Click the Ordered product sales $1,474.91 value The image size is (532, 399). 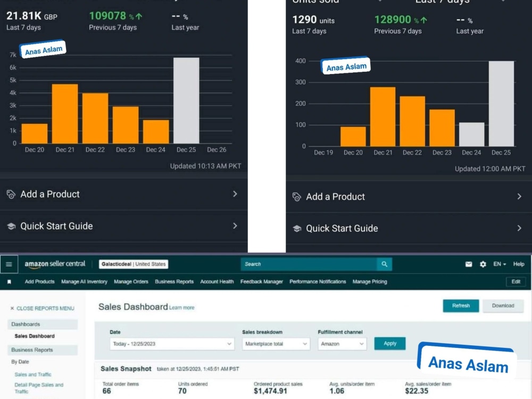tap(270, 391)
